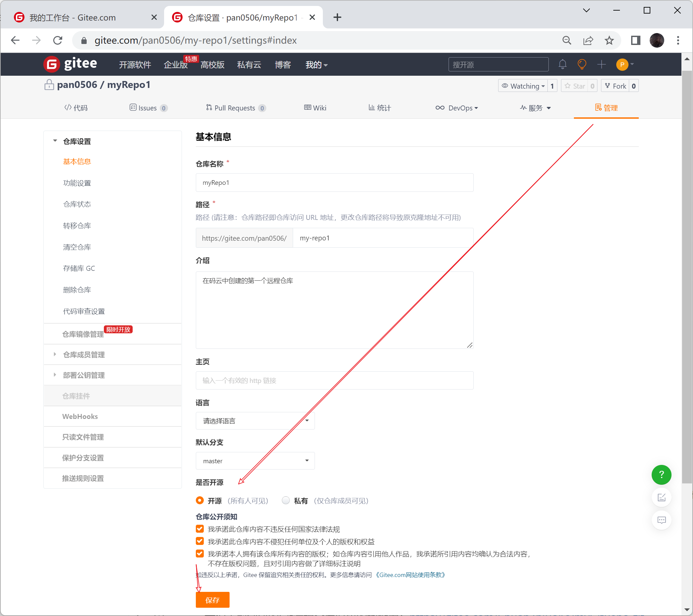Open WebHooks in the sidebar
Screen dimensions: 693x616
[x=80, y=416]
